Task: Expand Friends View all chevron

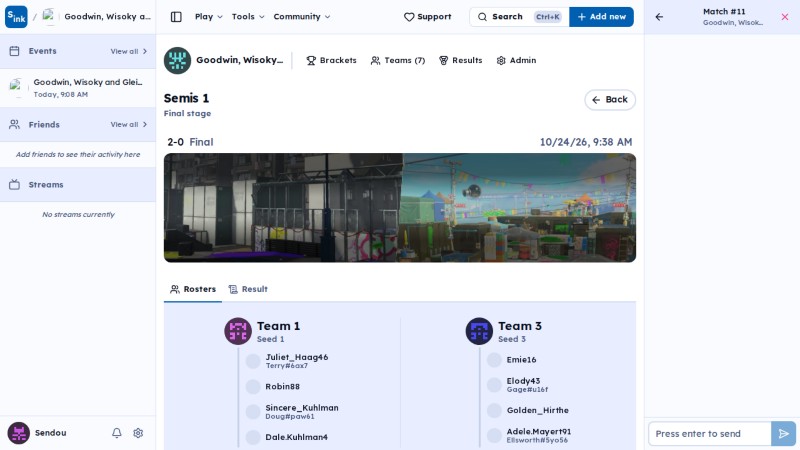Action: 145,124
